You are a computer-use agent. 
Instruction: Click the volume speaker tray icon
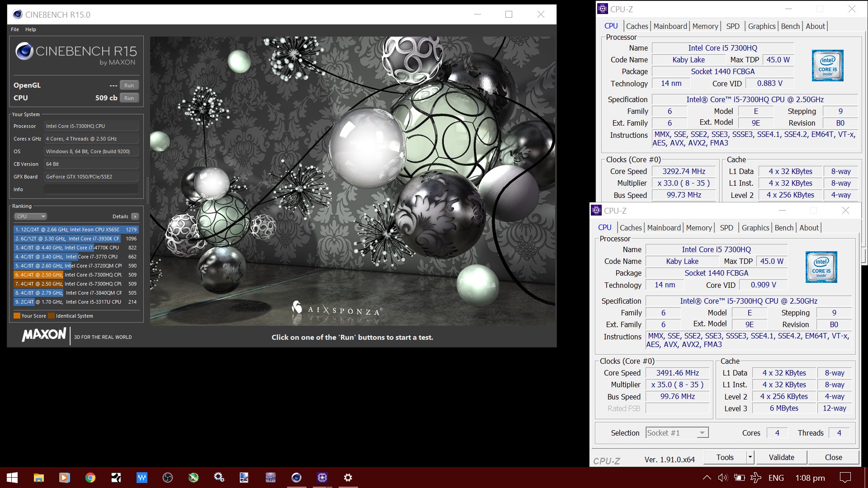(723, 478)
